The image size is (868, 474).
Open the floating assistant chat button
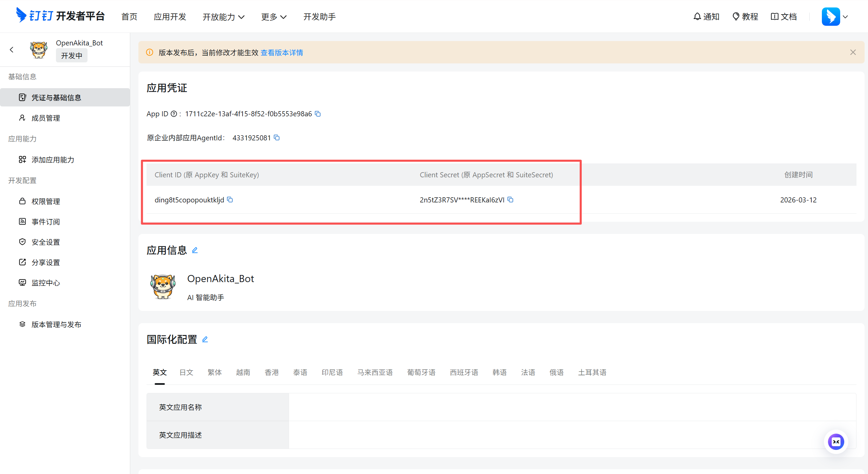(836, 442)
